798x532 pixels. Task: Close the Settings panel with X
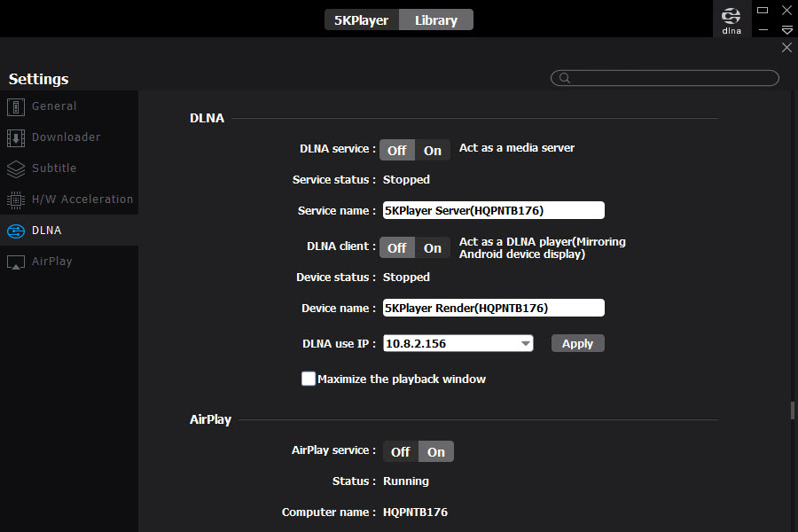click(786, 47)
